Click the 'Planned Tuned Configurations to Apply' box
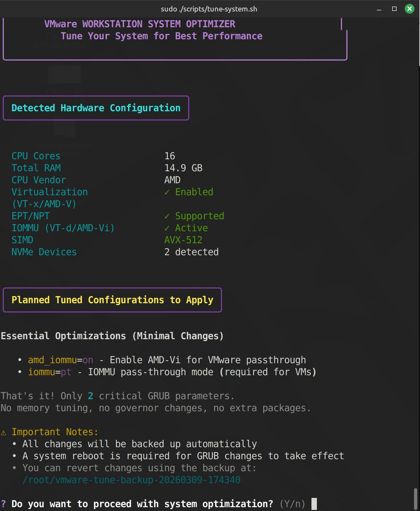The image size is (420, 511). click(112, 300)
